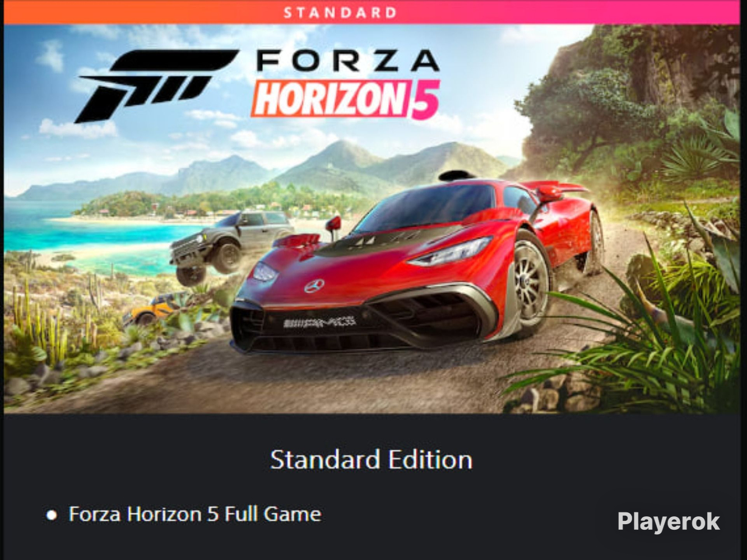
Task: Open the Standard Edition heading
Action: [371, 460]
